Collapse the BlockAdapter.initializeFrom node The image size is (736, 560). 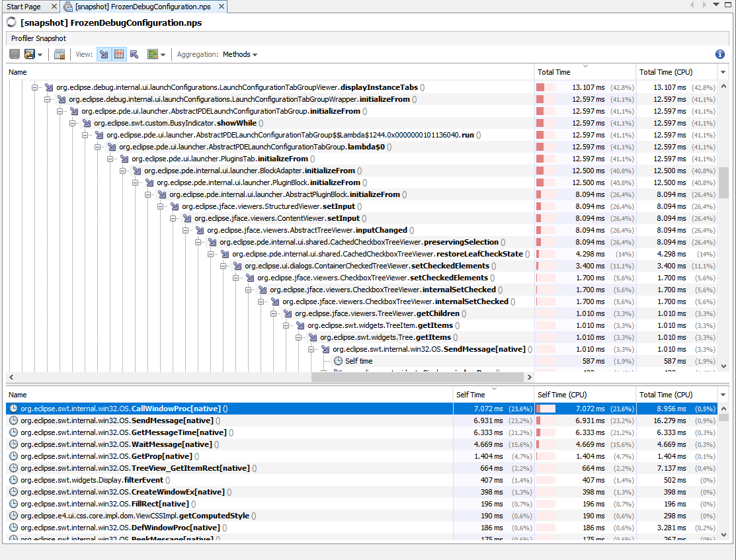(x=122, y=170)
